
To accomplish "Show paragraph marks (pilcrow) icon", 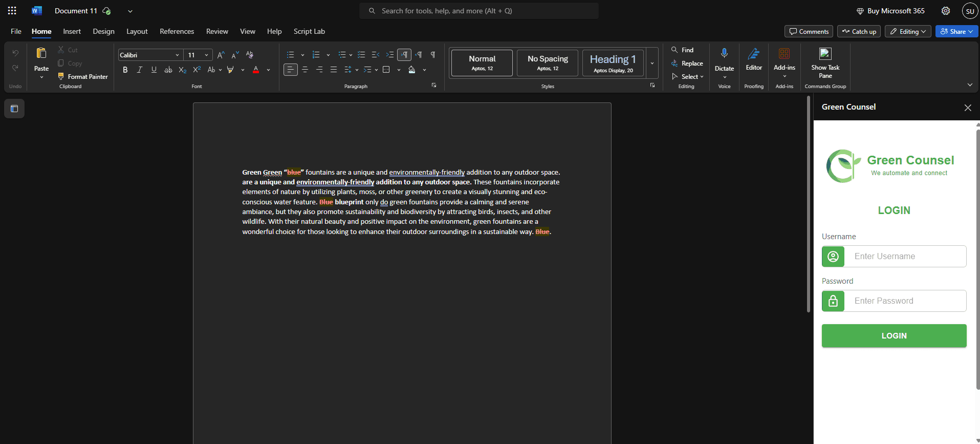I will [433, 55].
